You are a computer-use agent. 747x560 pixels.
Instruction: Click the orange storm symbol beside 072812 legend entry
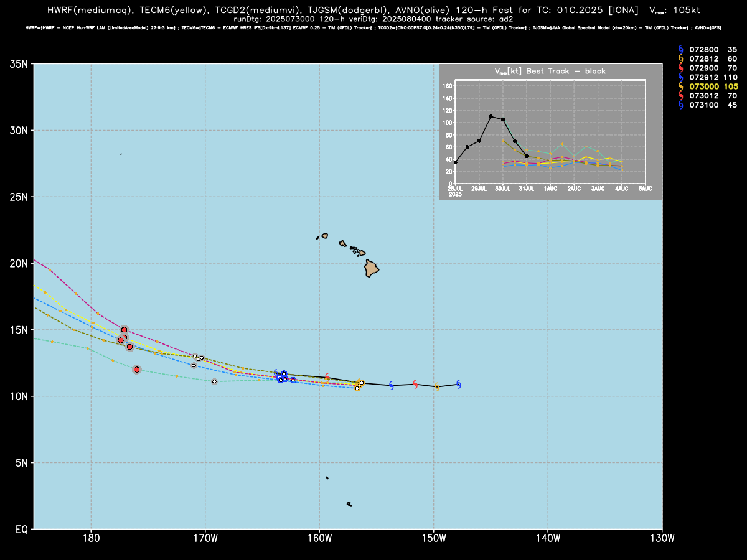point(680,58)
